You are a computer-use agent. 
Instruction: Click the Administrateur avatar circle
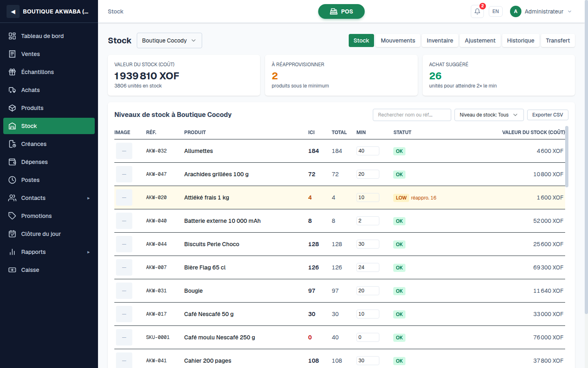[x=516, y=11]
